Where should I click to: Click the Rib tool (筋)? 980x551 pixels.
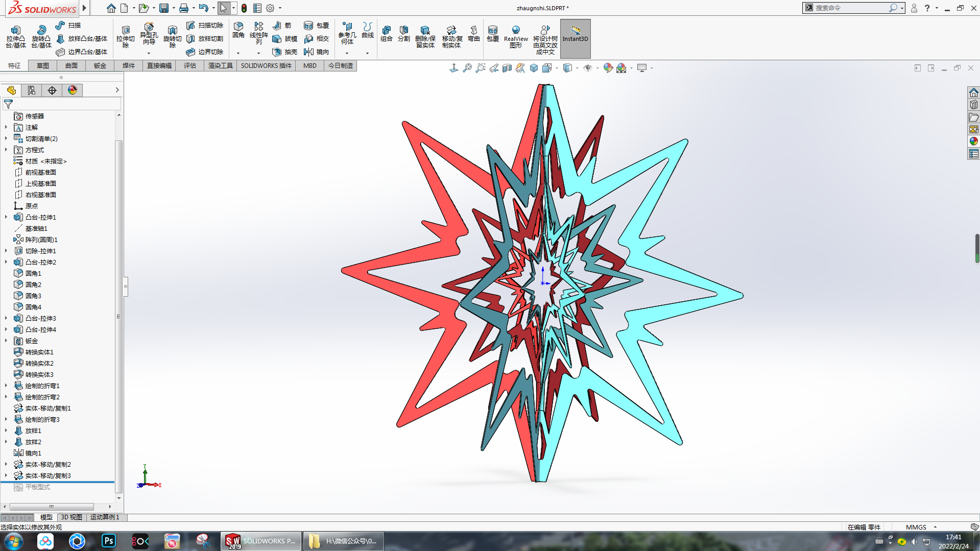[x=282, y=25]
